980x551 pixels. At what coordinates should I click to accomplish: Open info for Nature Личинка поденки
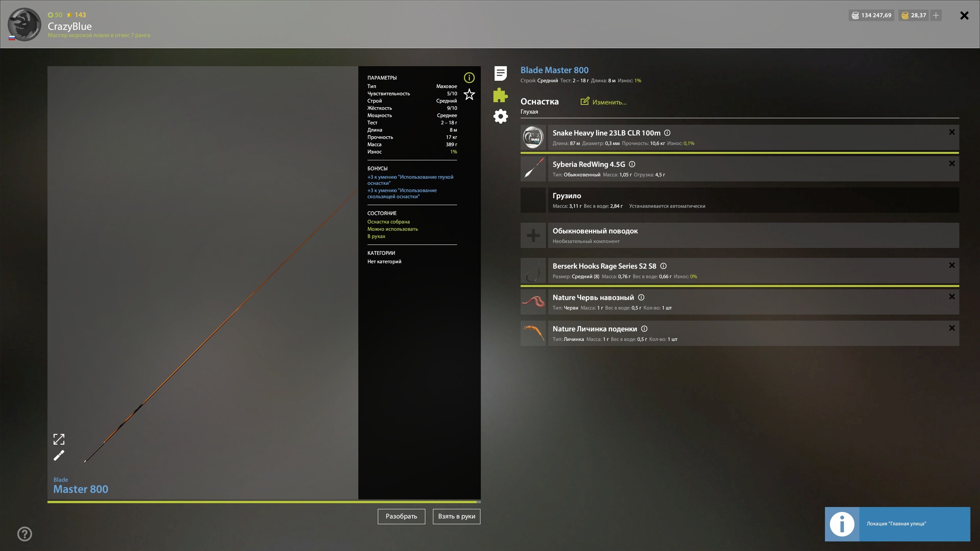(x=644, y=329)
